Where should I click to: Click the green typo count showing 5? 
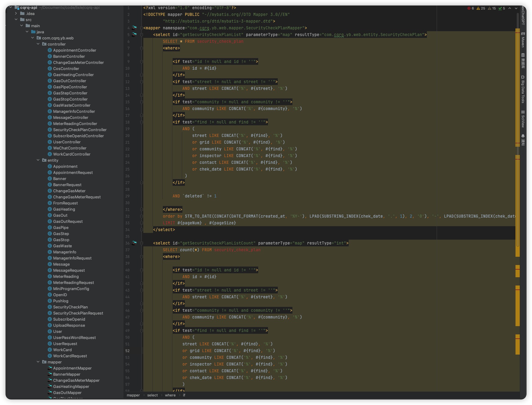pyautogui.click(x=502, y=8)
